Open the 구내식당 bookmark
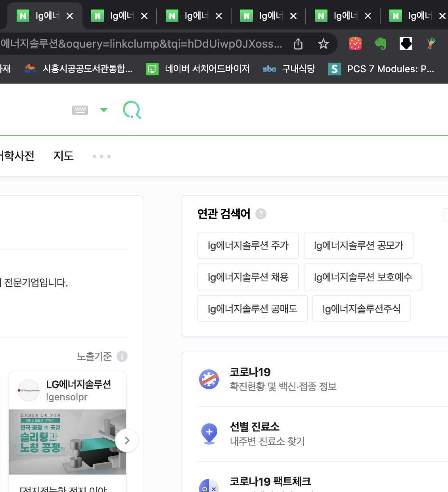 tap(289, 69)
